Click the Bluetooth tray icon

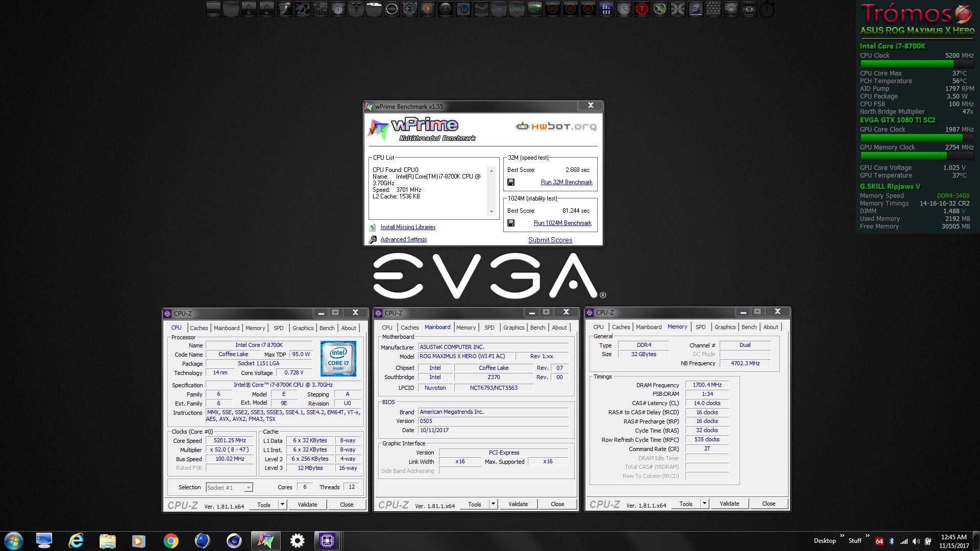coord(892,541)
